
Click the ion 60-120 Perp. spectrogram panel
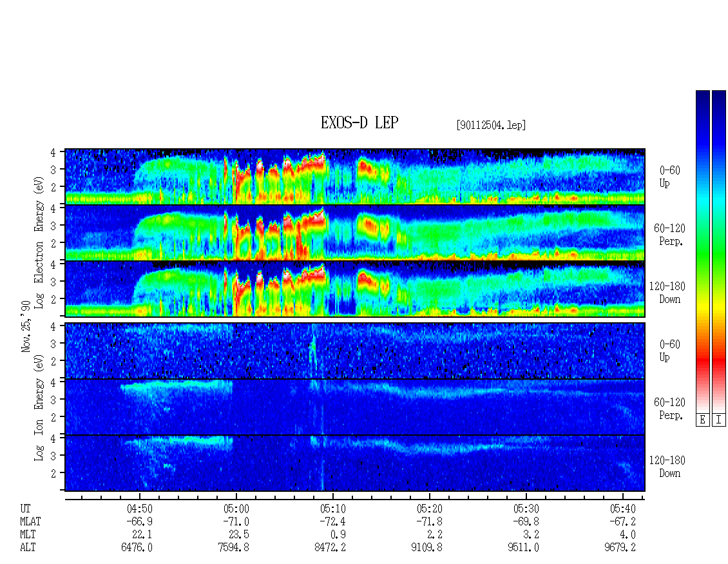point(355,407)
